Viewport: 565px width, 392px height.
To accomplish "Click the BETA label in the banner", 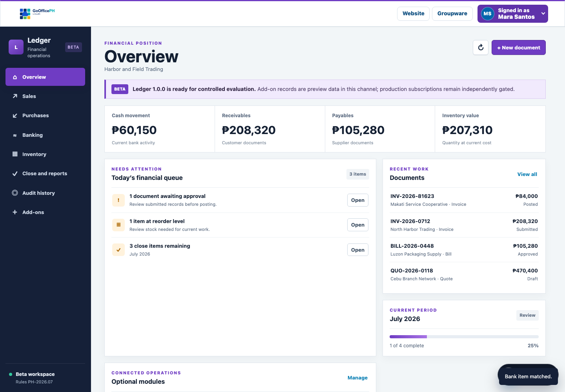I will pyautogui.click(x=120, y=89).
